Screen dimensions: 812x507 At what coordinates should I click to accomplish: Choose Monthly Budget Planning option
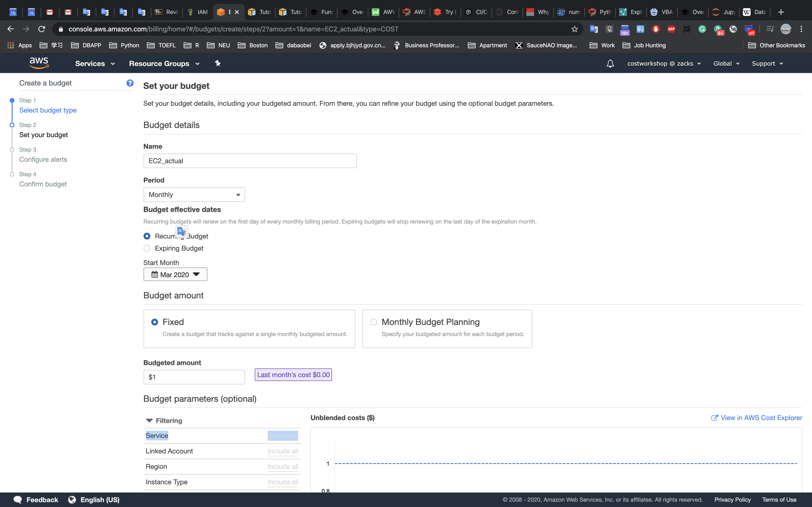click(373, 322)
